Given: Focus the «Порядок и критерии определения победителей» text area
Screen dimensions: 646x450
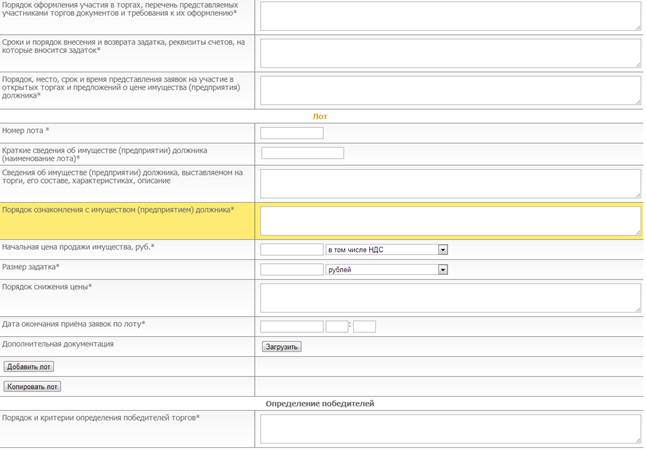Looking at the screenshot, I should click(x=449, y=428).
